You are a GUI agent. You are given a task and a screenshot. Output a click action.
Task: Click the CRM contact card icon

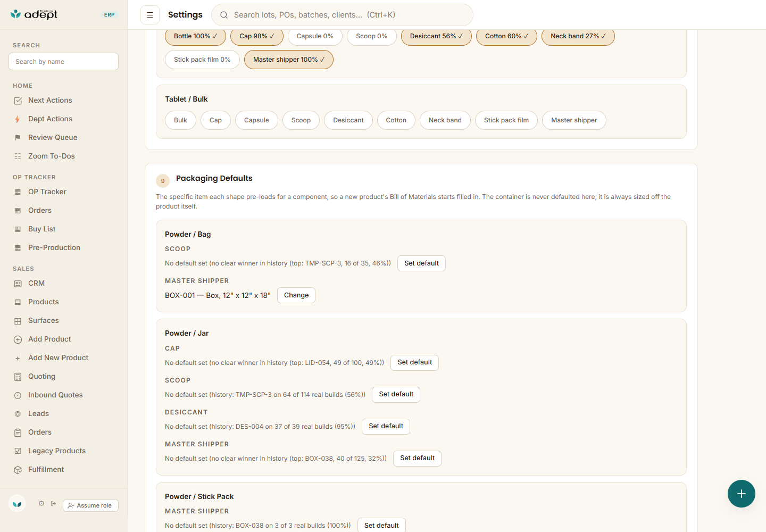pos(18,284)
